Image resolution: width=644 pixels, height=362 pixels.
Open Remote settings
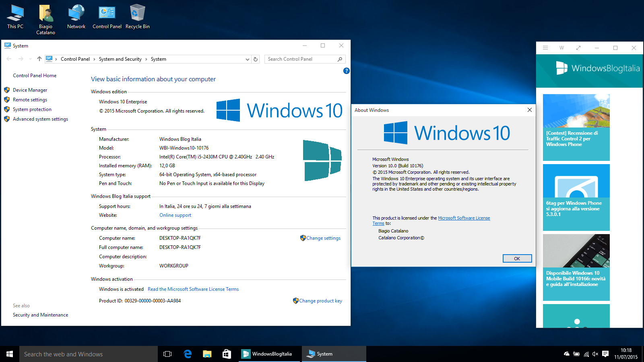pos(30,100)
